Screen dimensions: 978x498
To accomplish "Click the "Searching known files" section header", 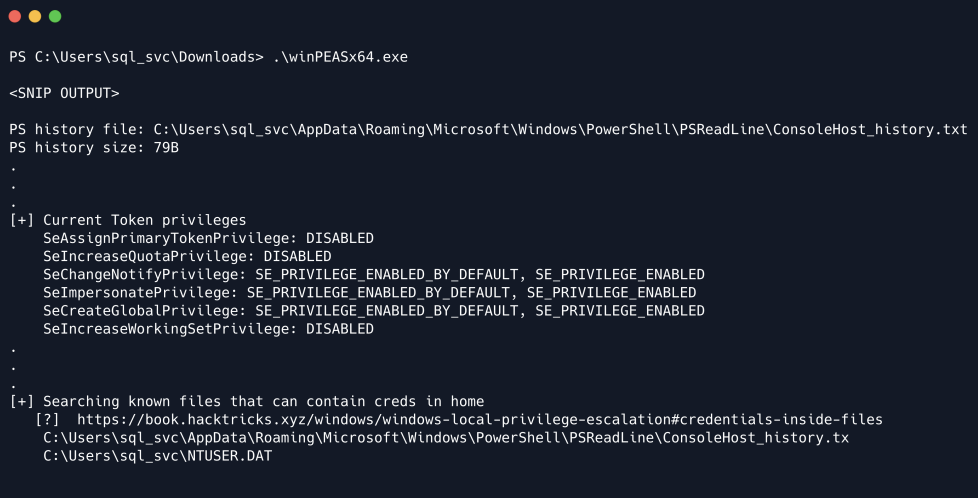I will point(263,401).
